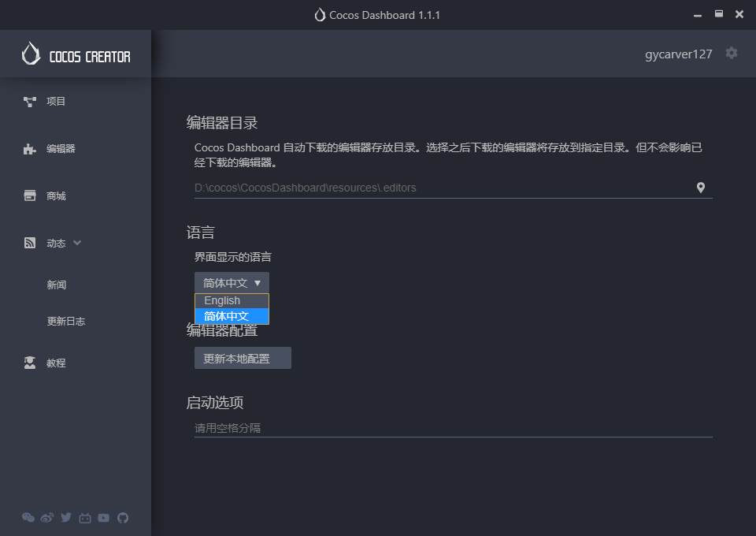Select 简体中文 in the language list

click(232, 316)
